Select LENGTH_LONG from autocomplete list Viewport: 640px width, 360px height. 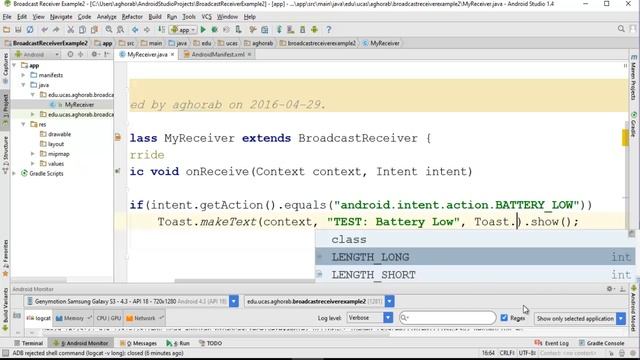475,257
